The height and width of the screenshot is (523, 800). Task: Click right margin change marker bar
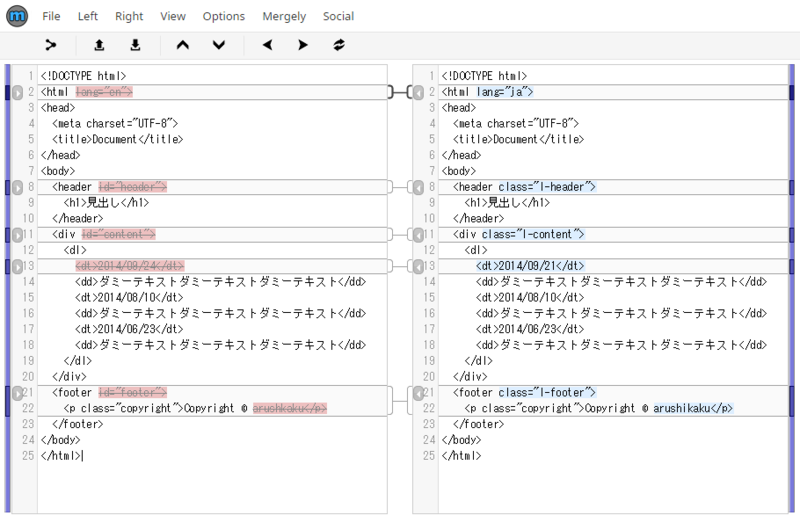click(792, 288)
